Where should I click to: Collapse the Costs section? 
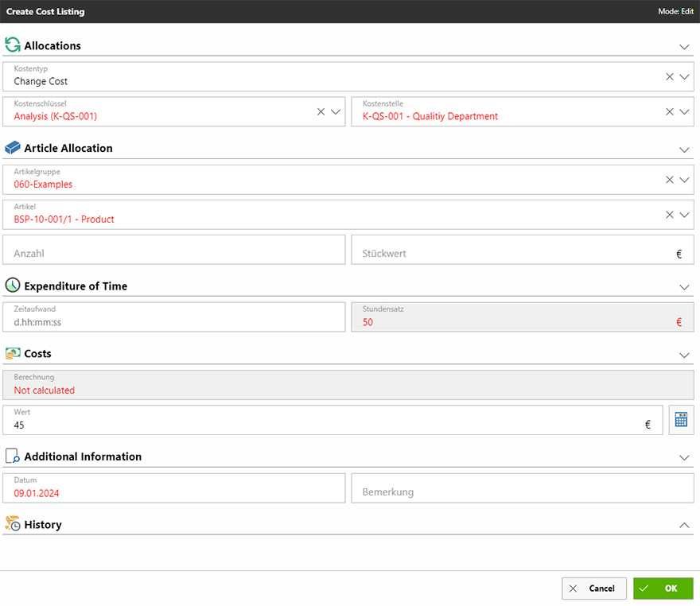[x=684, y=355]
